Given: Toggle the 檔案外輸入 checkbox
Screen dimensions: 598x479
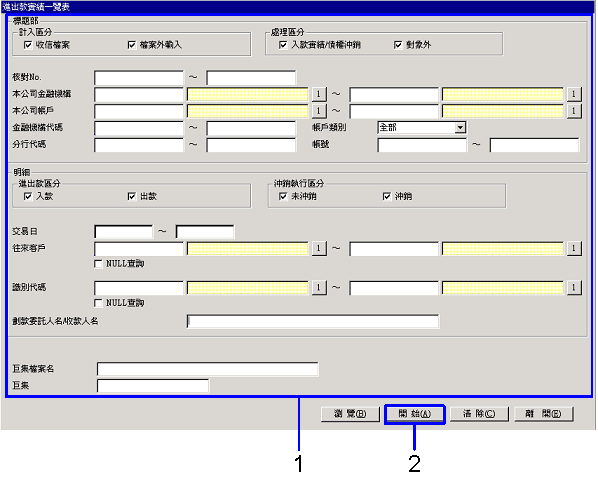Looking at the screenshot, I should pos(132,45).
